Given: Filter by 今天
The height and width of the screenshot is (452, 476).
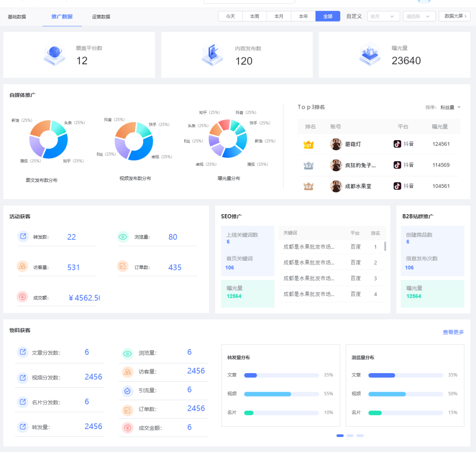Looking at the screenshot, I should pos(231,16).
